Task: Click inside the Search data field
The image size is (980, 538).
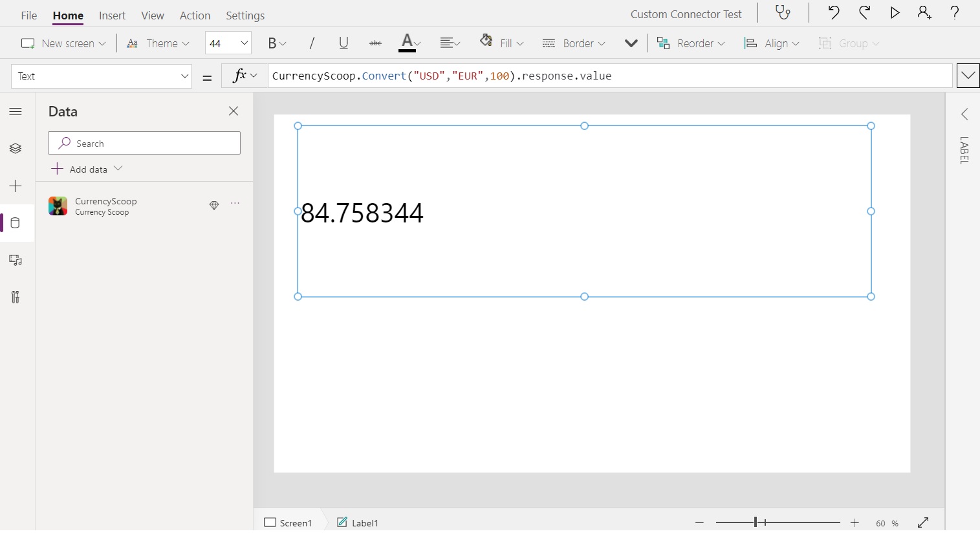Action: click(144, 143)
